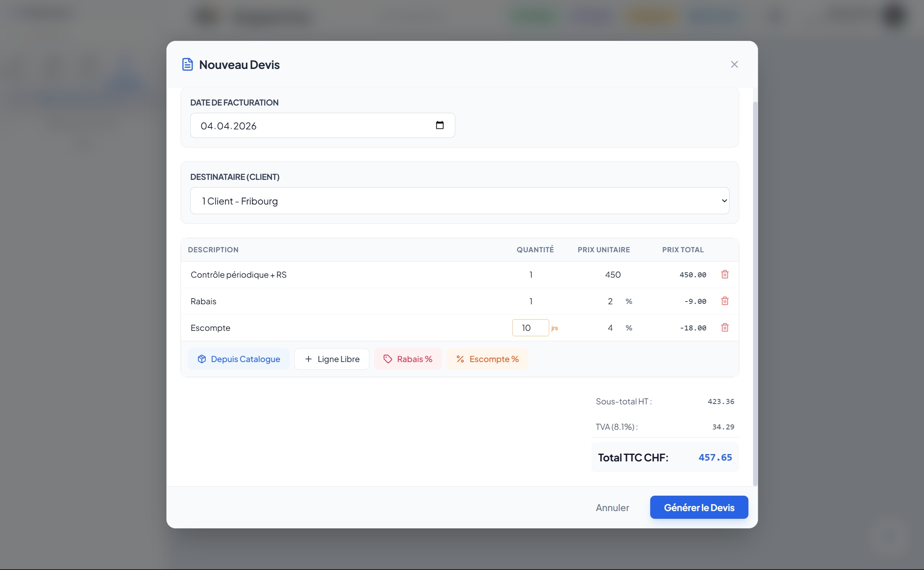Open the Destinataire client dropdown
924x570 pixels.
(459, 201)
